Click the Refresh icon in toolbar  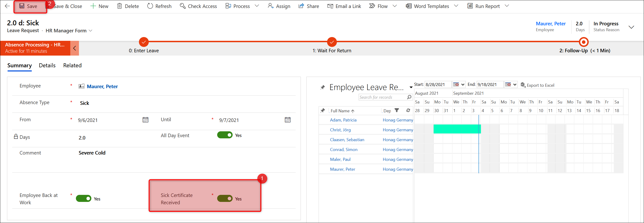point(150,6)
